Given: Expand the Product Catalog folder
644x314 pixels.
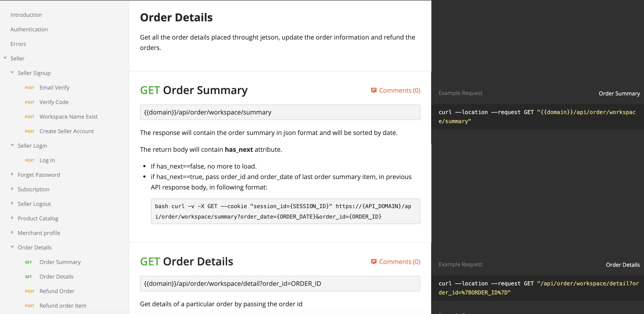Looking at the screenshot, I should click(x=12, y=218).
